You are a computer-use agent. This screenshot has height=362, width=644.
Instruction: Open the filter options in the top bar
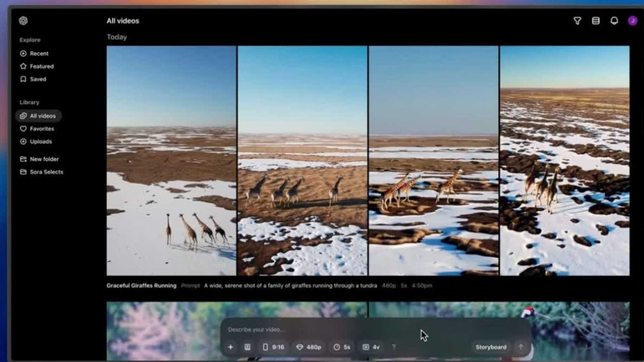pos(578,21)
